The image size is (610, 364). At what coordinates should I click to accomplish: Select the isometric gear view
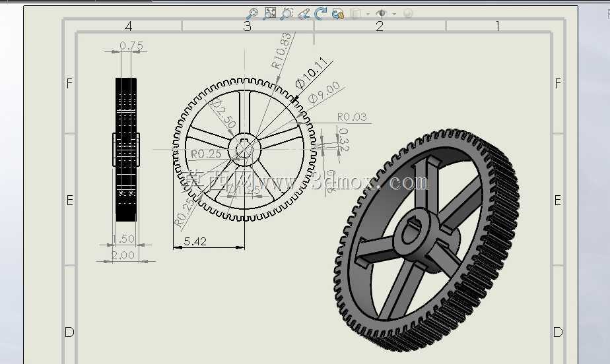pos(426,240)
